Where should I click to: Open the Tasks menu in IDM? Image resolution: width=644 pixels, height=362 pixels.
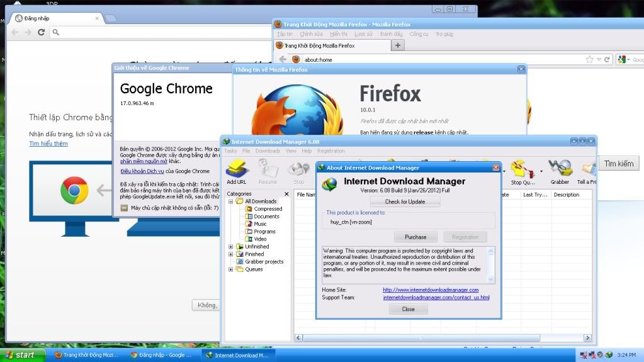click(x=230, y=151)
